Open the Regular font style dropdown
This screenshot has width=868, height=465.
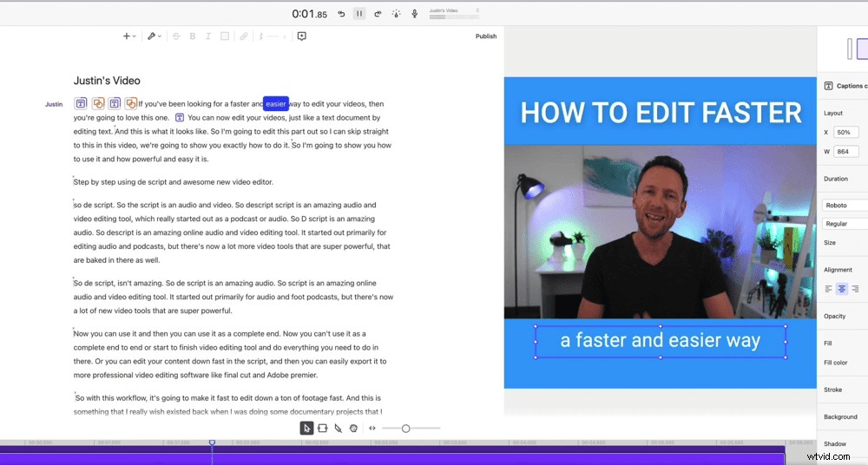pyautogui.click(x=845, y=224)
